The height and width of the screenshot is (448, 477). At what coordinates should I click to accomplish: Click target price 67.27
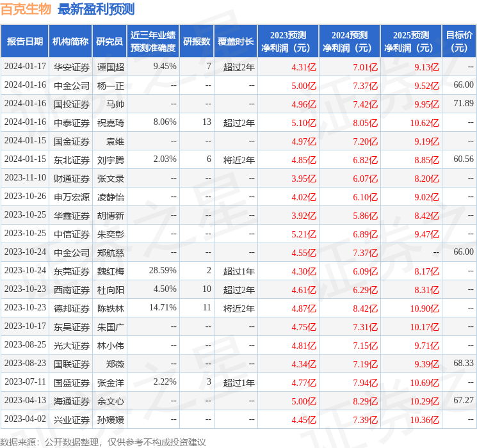[464, 400]
